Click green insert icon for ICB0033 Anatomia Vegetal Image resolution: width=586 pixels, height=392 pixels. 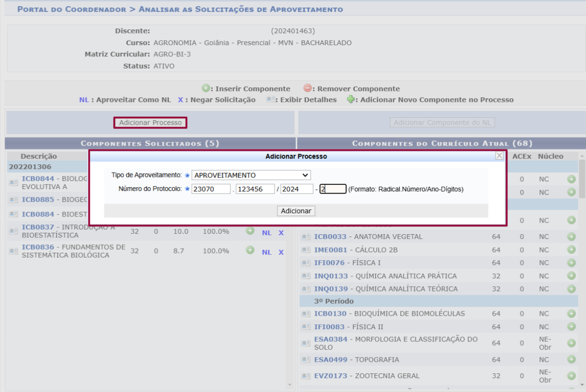click(x=571, y=237)
